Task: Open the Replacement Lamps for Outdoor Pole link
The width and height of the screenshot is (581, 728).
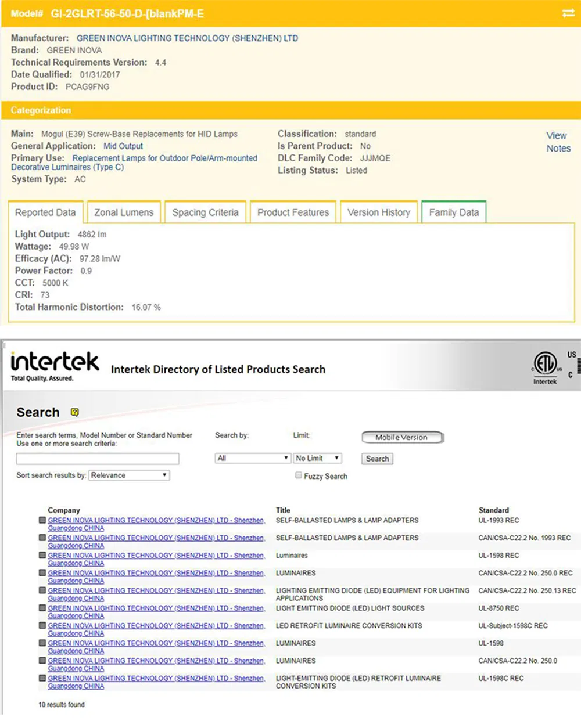Action: (x=134, y=163)
